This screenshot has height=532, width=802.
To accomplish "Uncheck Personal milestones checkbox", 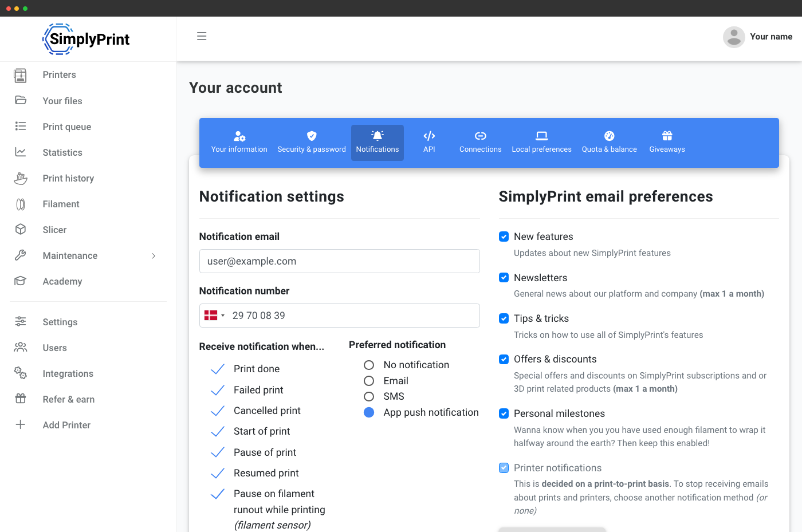I will [x=504, y=413].
